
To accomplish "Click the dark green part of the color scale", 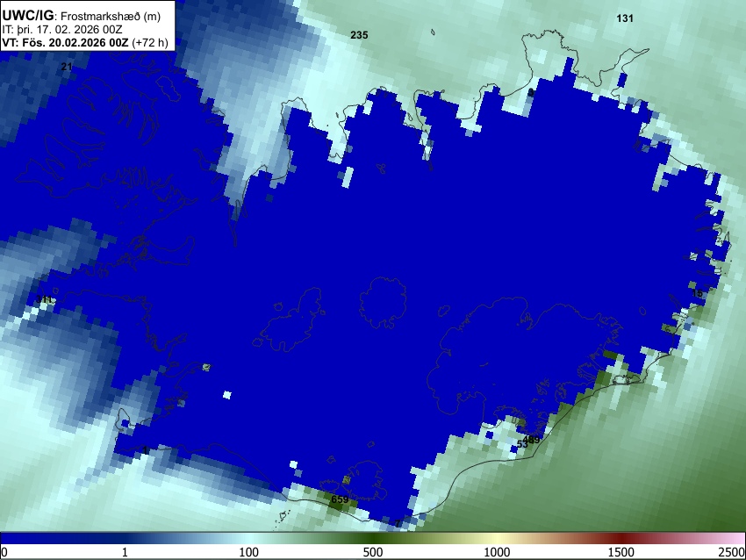I will click(373, 538).
